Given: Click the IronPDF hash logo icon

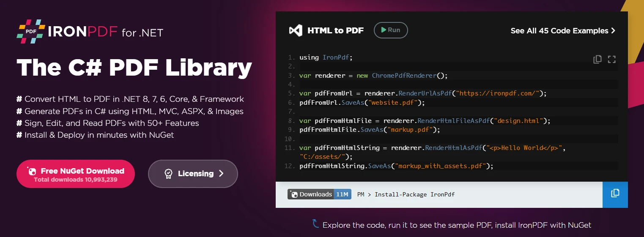Looking at the screenshot, I should [31, 31].
